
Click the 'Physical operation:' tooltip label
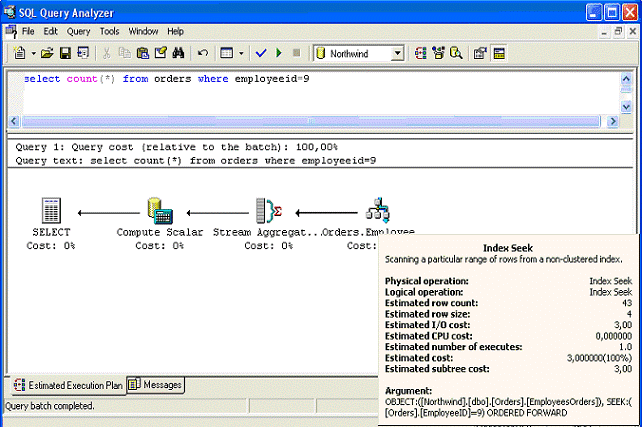tap(427, 281)
